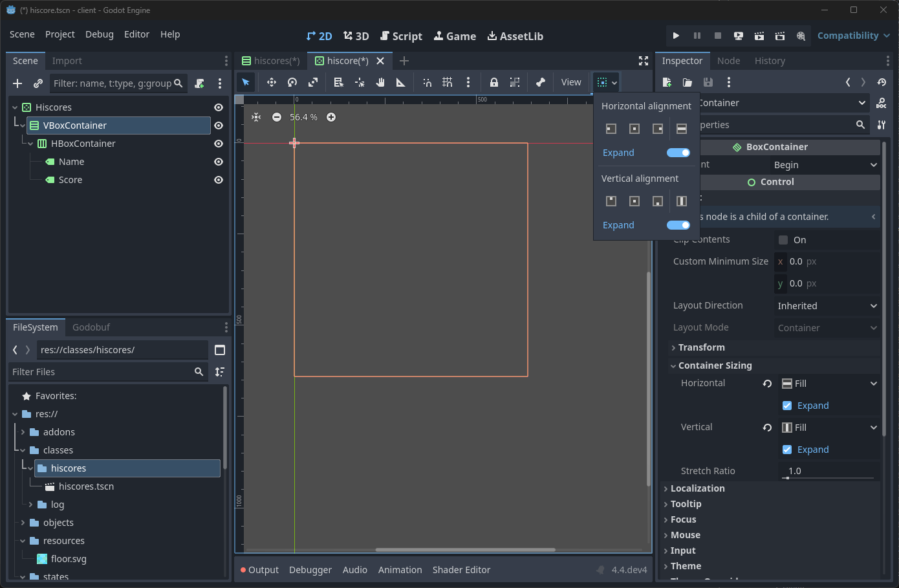
Task: Set horizontal alignment to Shrink Begin icon
Action: [611, 129]
